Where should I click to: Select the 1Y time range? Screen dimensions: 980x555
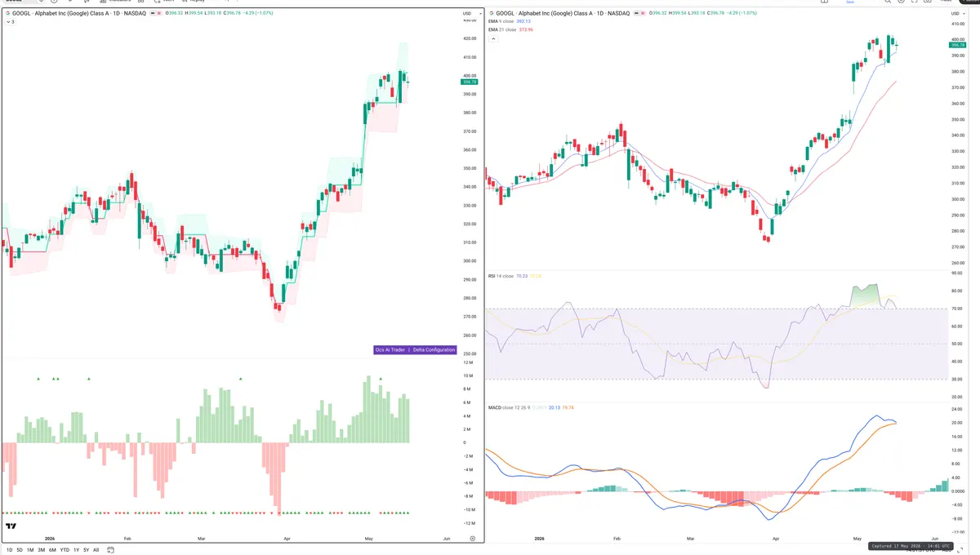pos(76,550)
